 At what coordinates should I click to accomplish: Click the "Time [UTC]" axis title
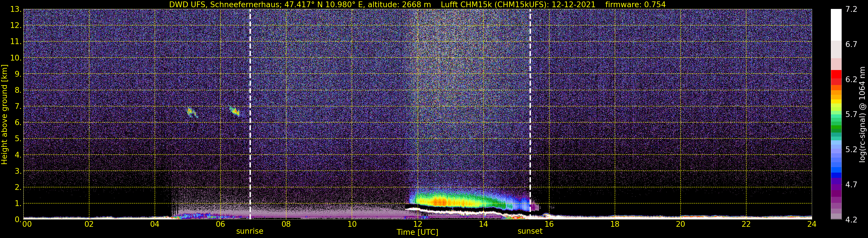point(417,232)
